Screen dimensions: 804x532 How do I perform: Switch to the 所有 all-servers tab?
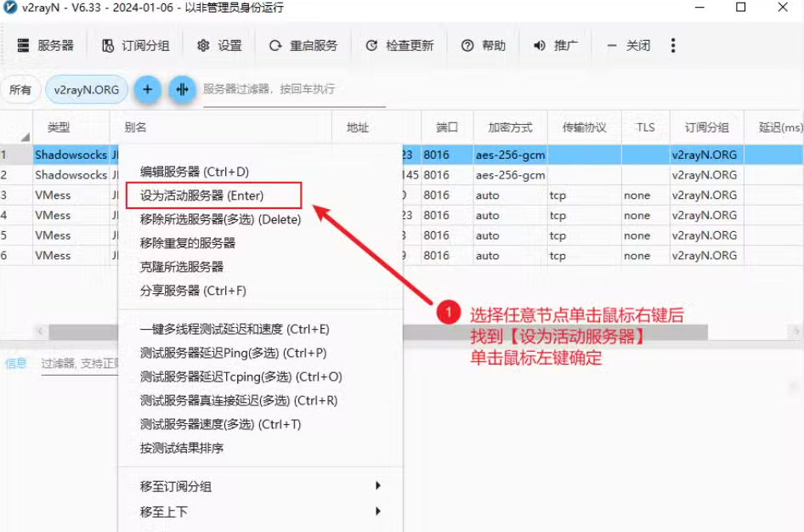[x=20, y=89]
